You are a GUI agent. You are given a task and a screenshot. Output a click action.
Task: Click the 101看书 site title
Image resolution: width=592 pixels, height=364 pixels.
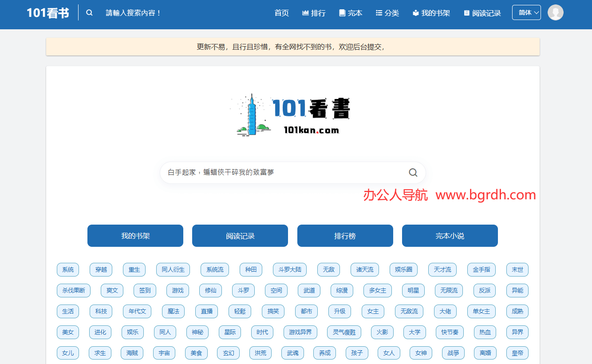(x=48, y=13)
